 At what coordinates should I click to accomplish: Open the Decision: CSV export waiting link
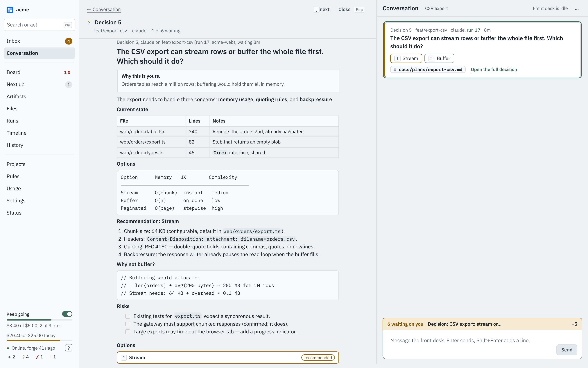tap(464, 324)
